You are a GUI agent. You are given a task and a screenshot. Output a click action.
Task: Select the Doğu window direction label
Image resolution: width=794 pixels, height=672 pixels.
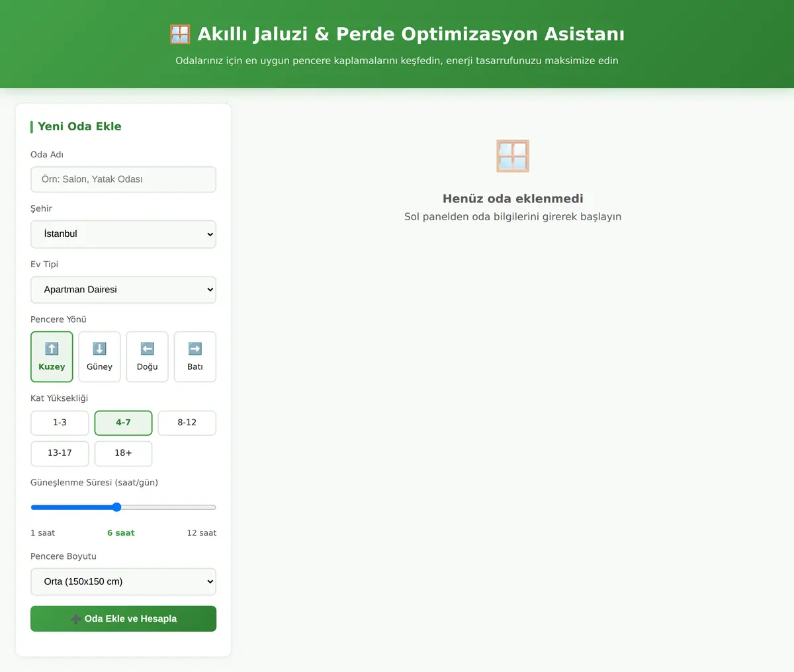click(147, 367)
